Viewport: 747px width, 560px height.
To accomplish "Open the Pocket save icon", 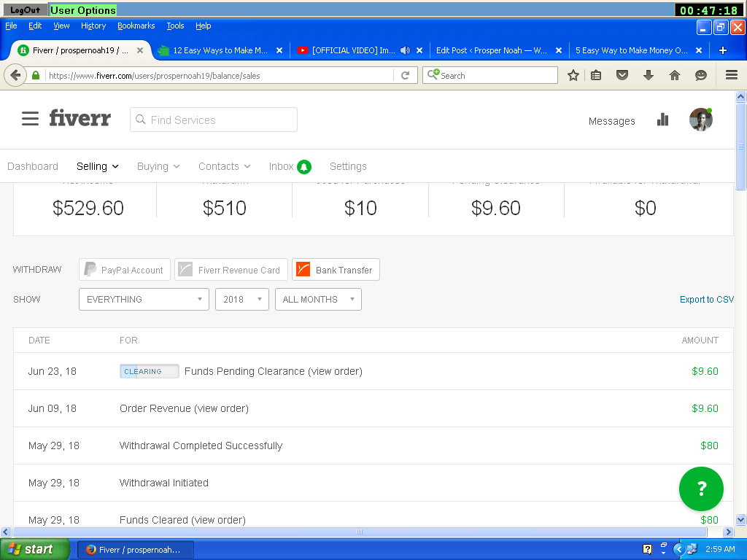I will click(x=622, y=75).
